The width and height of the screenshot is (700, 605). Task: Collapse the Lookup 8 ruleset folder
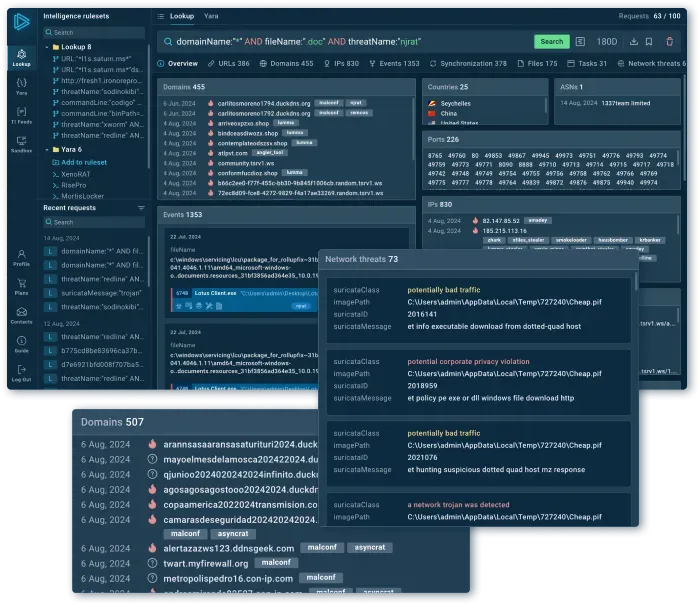click(x=48, y=47)
